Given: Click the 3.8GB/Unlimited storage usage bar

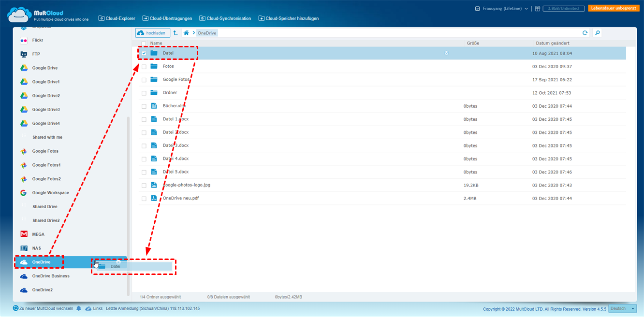Looking at the screenshot, I should (564, 8).
